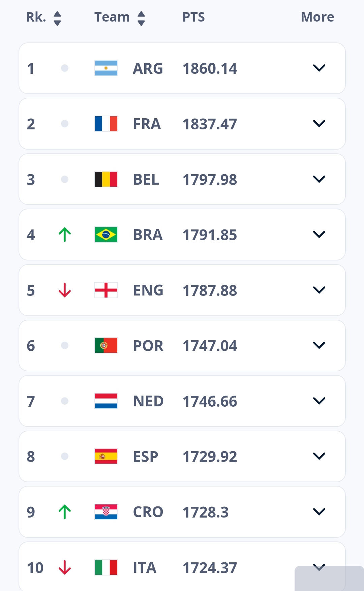Expand the NED row details chevron

(x=319, y=401)
